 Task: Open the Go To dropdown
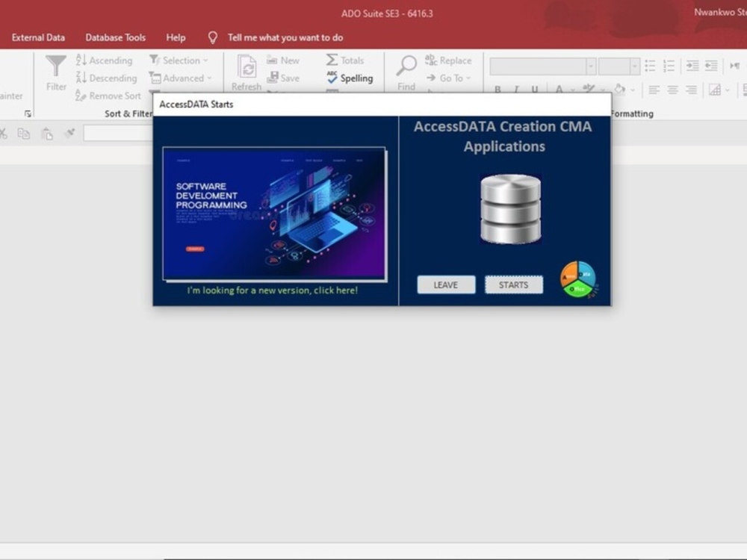[x=447, y=78]
